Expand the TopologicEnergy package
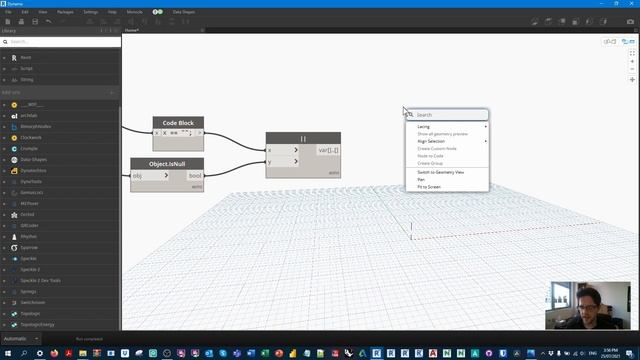Viewport: 640px width, 360px height. [4, 324]
